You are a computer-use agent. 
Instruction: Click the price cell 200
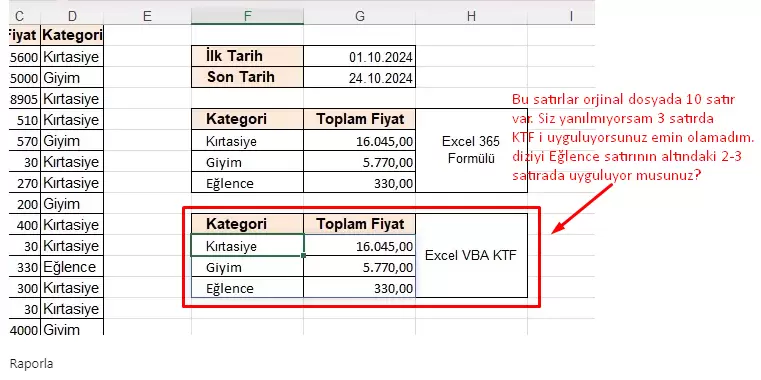(25, 204)
